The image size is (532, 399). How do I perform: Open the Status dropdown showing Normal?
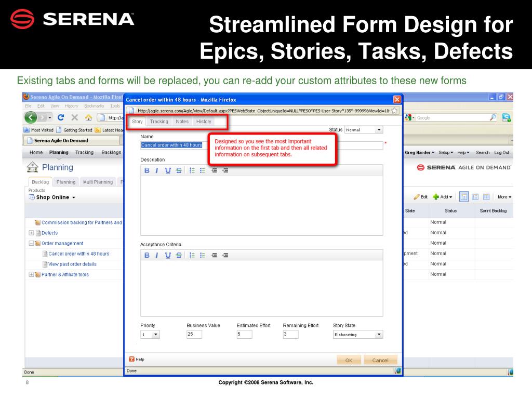coord(364,130)
